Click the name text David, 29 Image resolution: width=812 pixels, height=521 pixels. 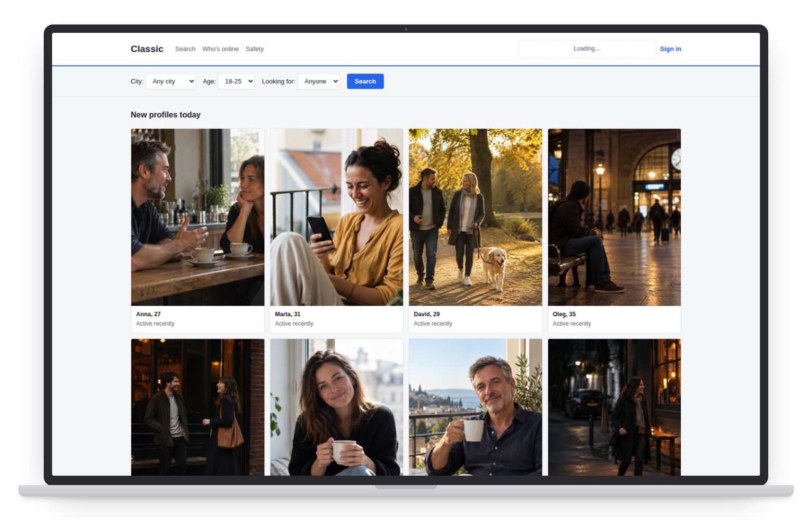point(427,314)
